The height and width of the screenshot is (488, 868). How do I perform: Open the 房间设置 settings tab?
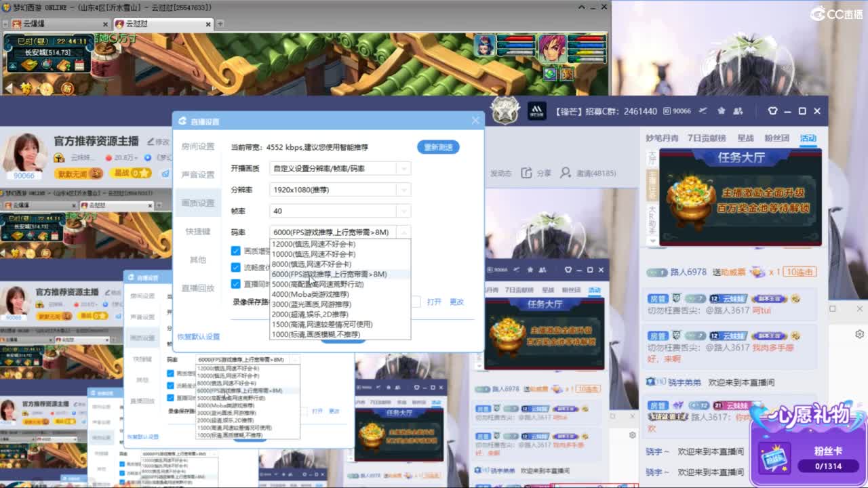[197, 146]
